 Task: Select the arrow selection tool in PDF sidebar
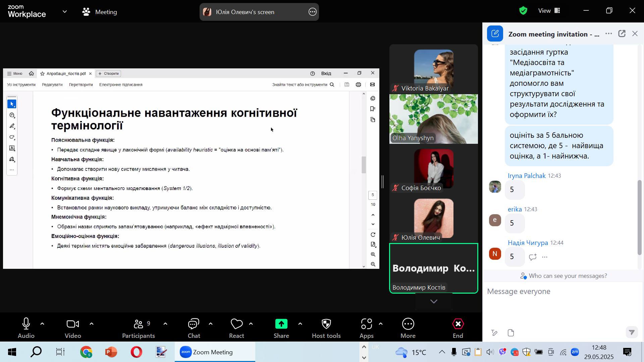click(12, 104)
